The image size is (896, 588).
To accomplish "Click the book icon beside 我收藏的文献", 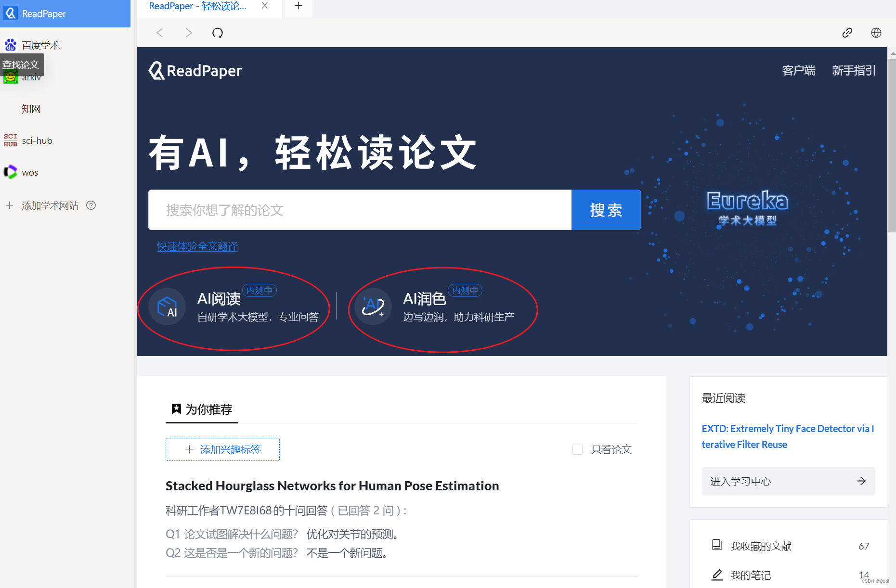I will (x=717, y=545).
